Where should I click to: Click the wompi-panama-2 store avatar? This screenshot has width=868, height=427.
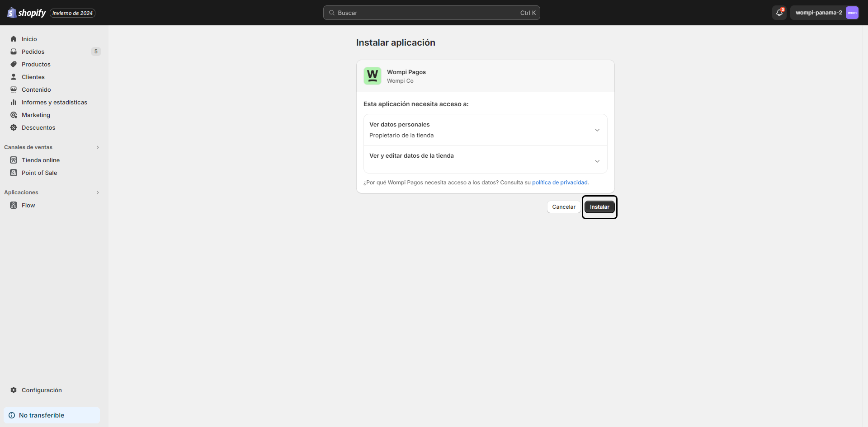pos(852,13)
